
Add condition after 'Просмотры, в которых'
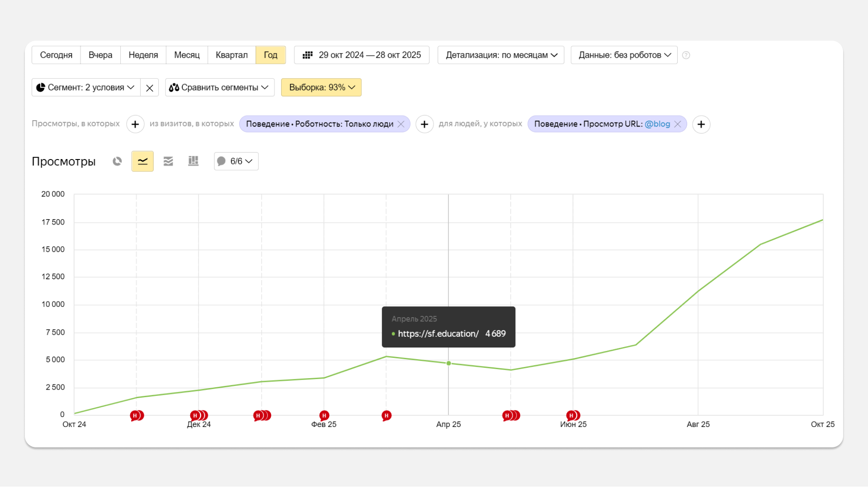[135, 124]
